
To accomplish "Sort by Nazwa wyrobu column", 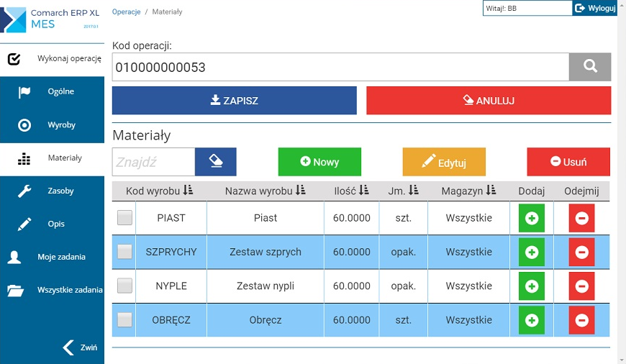I will point(265,191).
